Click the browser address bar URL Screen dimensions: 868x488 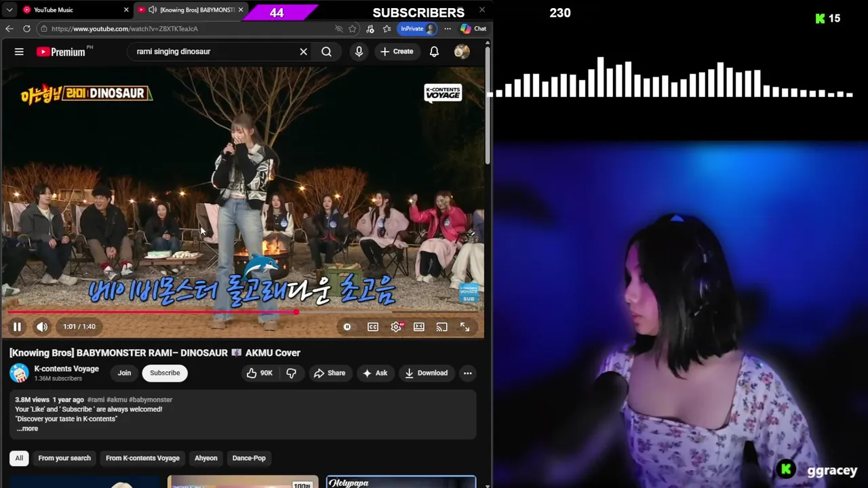pos(125,28)
